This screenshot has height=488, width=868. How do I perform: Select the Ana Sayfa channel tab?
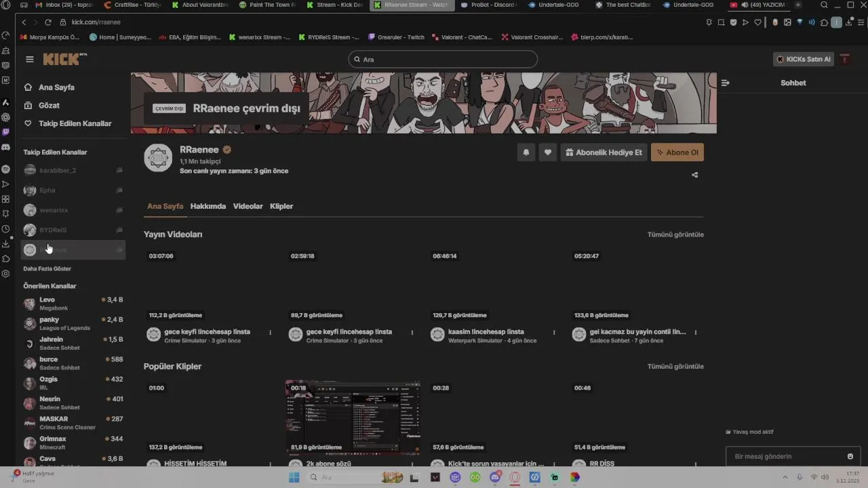(x=165, y=206)
